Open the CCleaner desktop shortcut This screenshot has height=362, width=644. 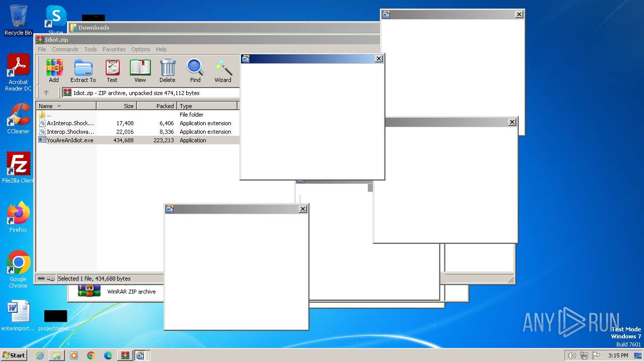pyautogui.click(x=18, y=119)
